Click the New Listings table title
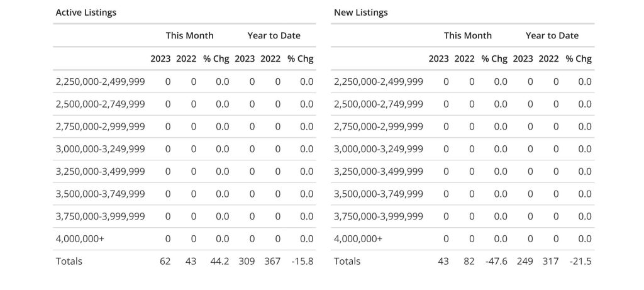The height and width of the screenshot is (290, 644). 360,13
